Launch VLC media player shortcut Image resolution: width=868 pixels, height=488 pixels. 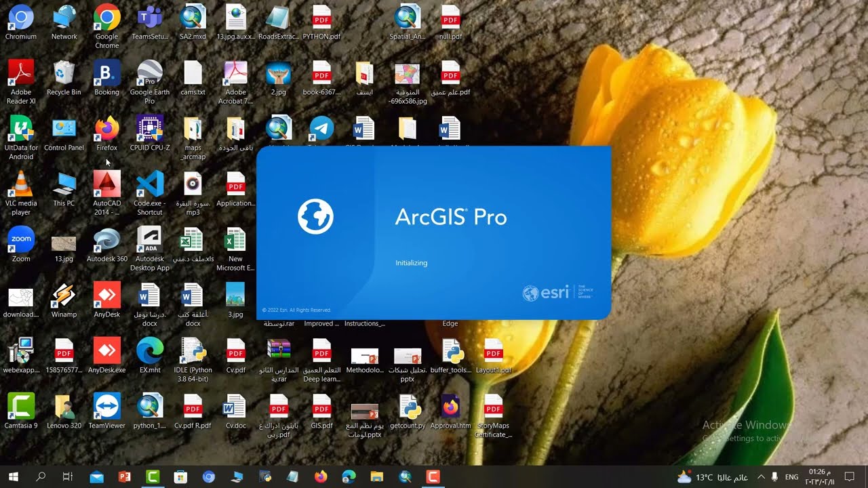[21, 194]
